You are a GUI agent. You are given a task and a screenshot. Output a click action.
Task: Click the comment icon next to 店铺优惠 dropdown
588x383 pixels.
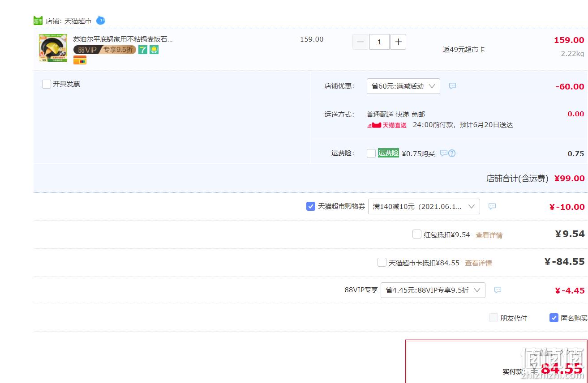click(x=452, y=86)
